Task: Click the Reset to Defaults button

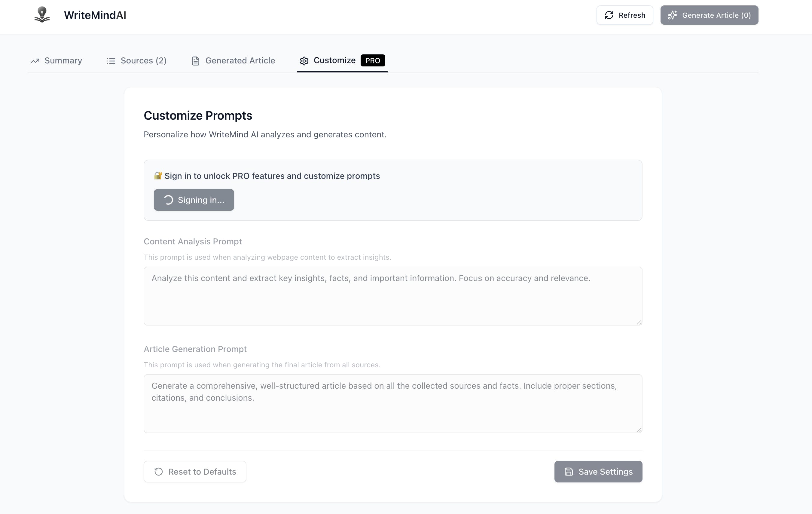Action: tap(195, 472)
